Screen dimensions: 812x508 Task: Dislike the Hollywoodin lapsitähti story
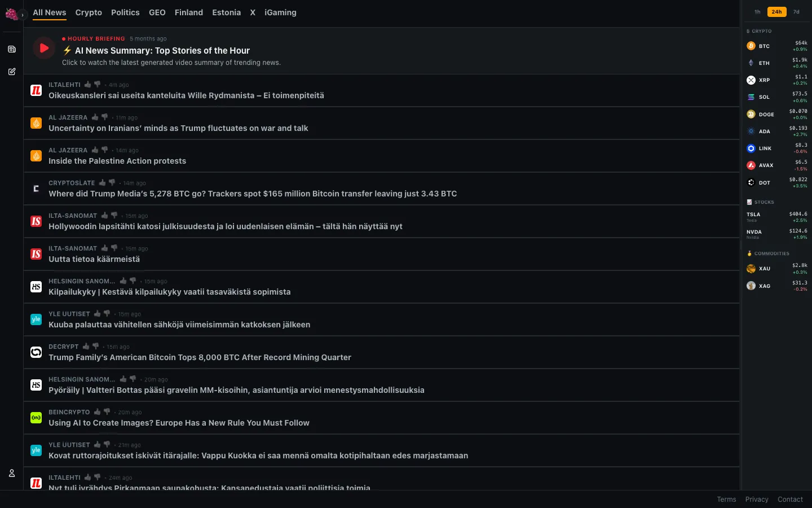(114, 215)
